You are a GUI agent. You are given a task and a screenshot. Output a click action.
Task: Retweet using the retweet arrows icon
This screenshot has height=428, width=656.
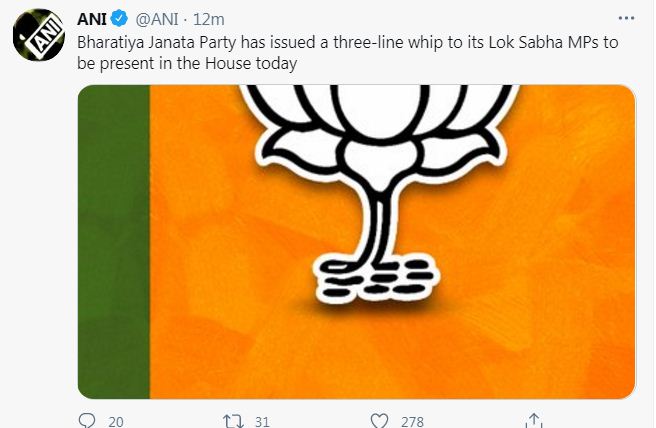tap(231, 421)
